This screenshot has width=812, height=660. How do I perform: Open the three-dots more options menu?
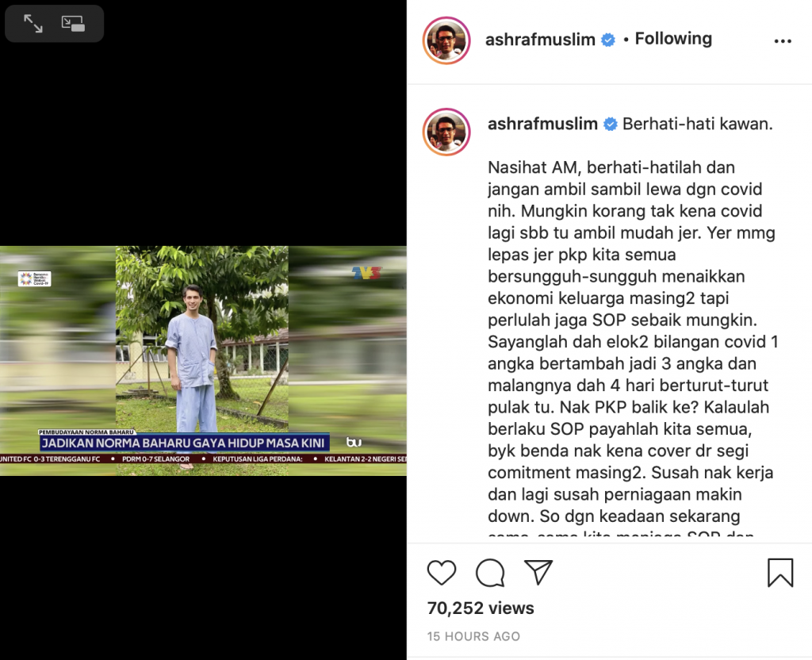(x=783, y=41)
